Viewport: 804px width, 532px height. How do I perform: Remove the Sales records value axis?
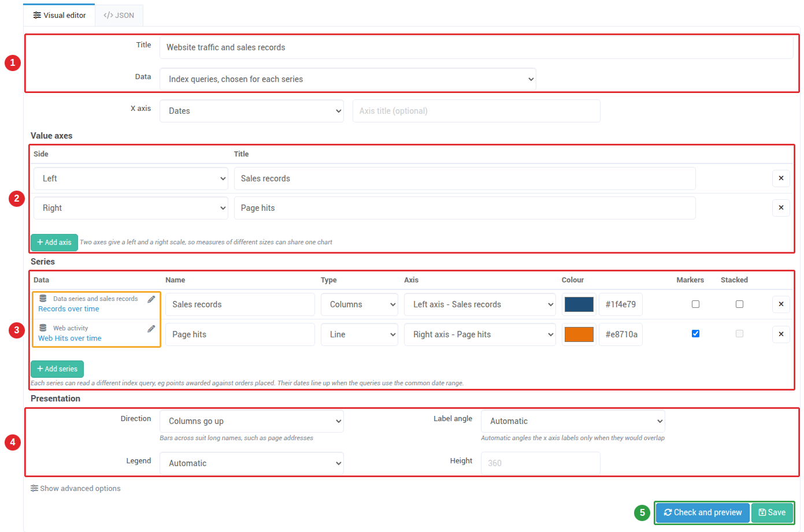click(781, 178)
